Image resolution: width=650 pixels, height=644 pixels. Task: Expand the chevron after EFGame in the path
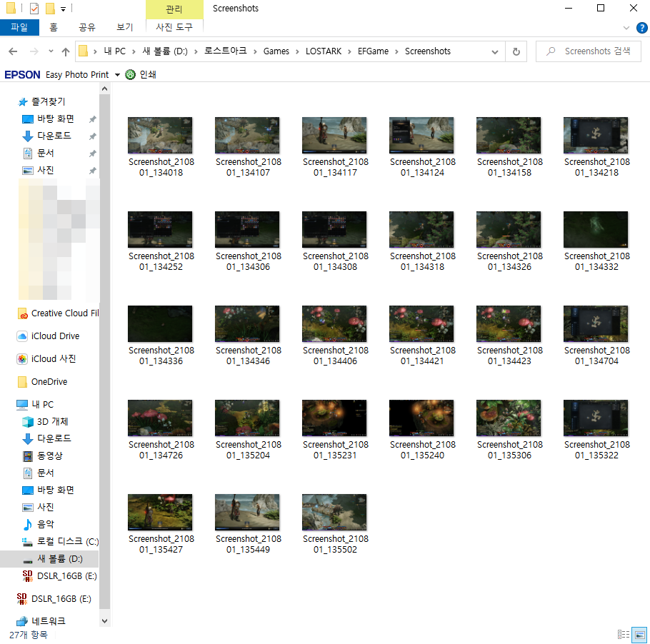[x=396, y=51]
